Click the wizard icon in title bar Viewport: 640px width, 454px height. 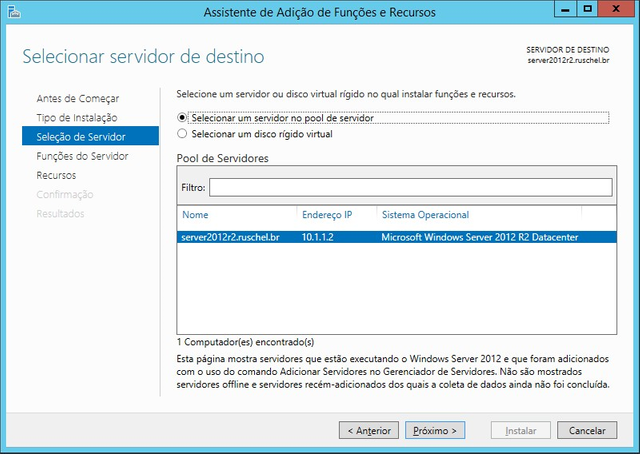pos(14,11)
